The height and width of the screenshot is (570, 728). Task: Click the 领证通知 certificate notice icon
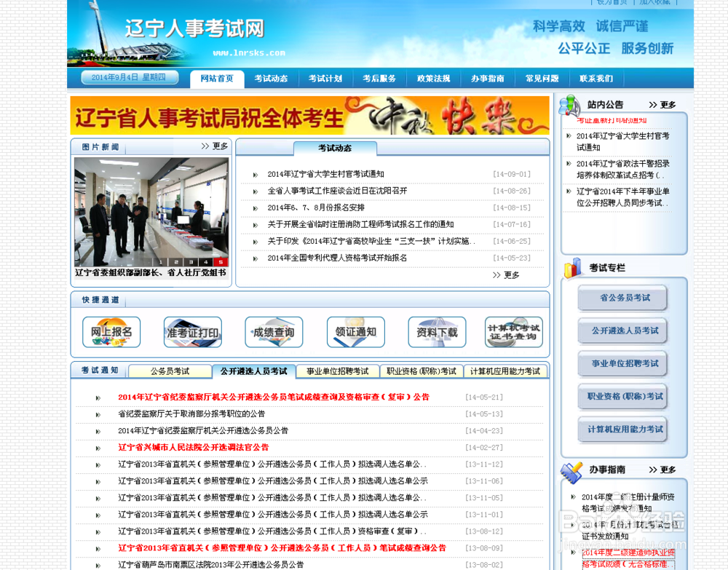355,332
